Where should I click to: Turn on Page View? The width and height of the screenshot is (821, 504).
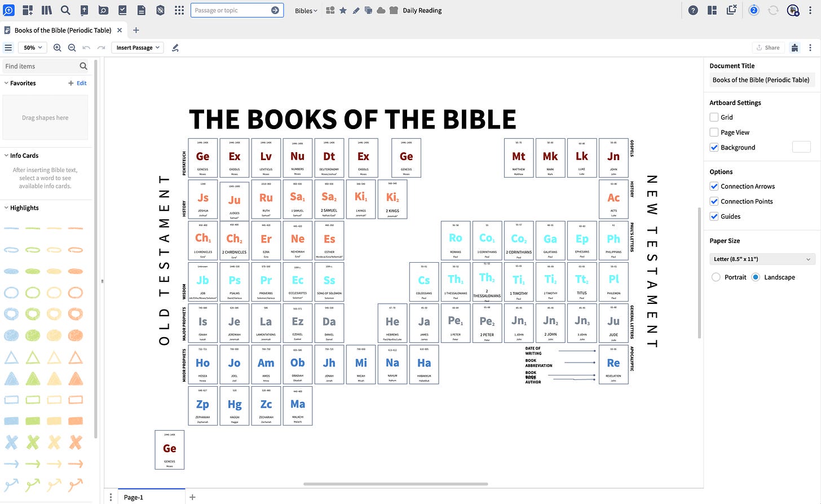pyautogui.click(x=714, y=132)
